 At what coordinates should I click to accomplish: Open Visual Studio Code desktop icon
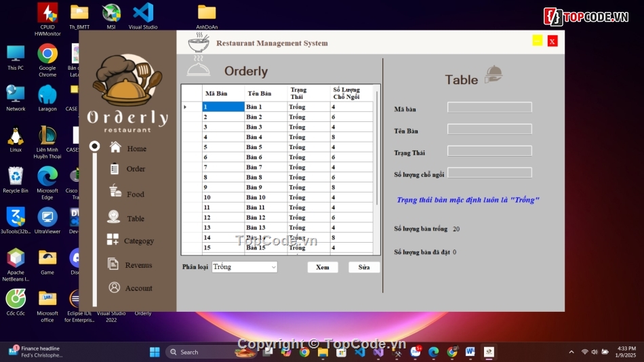(143, 16)
